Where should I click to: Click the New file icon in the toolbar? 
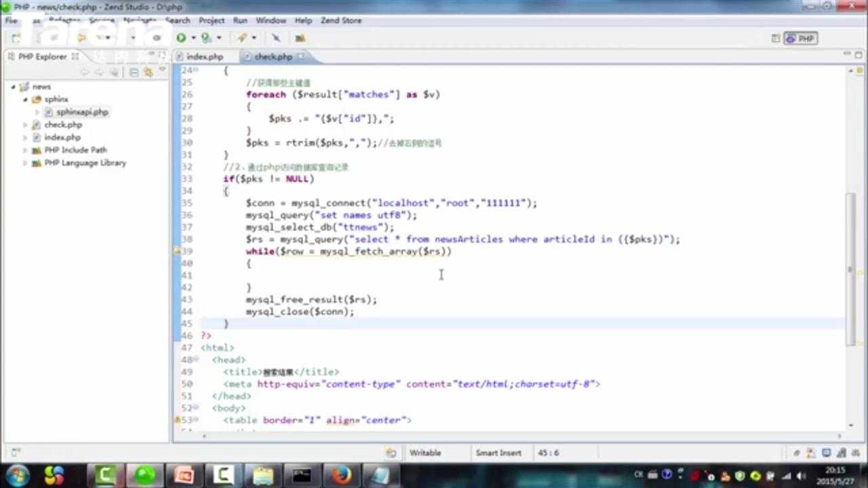pyautogui.click(x=17, y=38)
